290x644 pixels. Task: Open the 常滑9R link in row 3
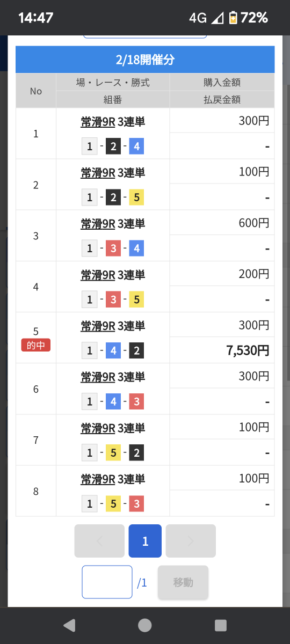click(x=98, y=224)
